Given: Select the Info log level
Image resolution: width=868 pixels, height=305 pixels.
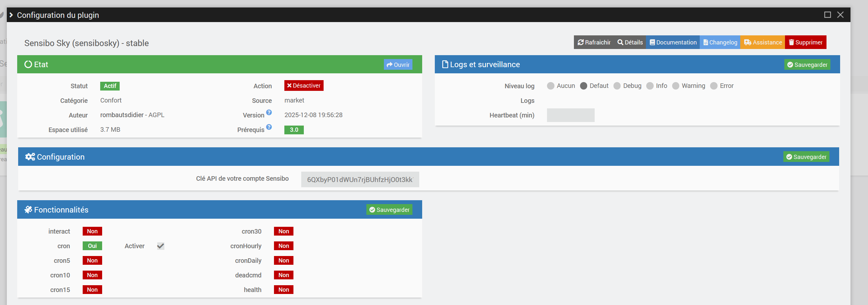Looking at the screenshot, I should (650, 86).
